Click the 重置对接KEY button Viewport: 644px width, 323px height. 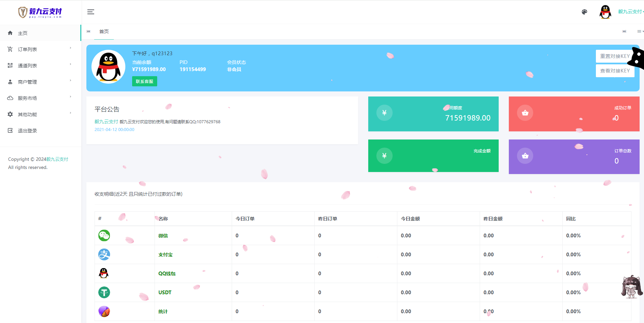point(615,56)
